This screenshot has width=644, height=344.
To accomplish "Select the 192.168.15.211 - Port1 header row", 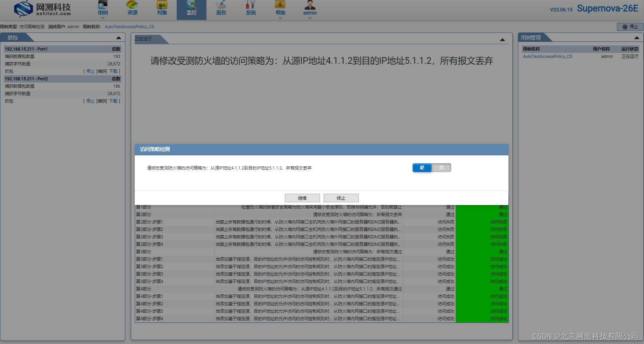I will point(63,49).
